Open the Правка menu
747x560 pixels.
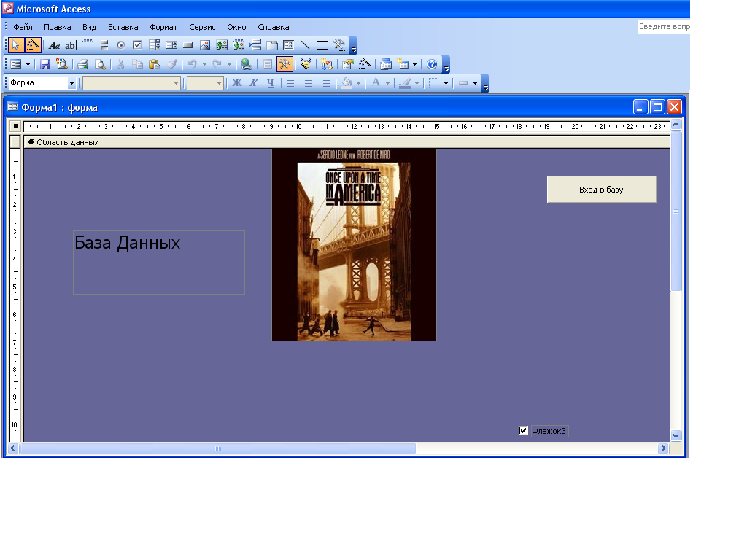coord(57,27)
